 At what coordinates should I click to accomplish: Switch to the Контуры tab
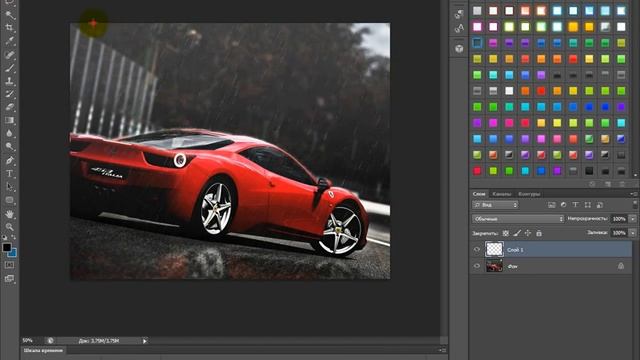coord(529,194)
